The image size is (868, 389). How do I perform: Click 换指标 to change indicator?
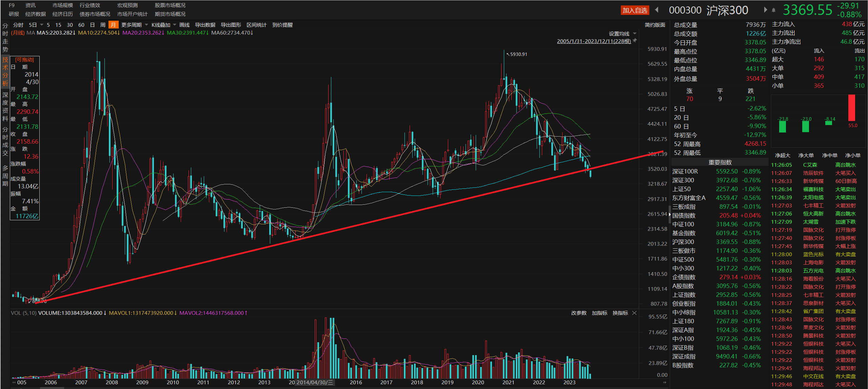tap(620, 313)
